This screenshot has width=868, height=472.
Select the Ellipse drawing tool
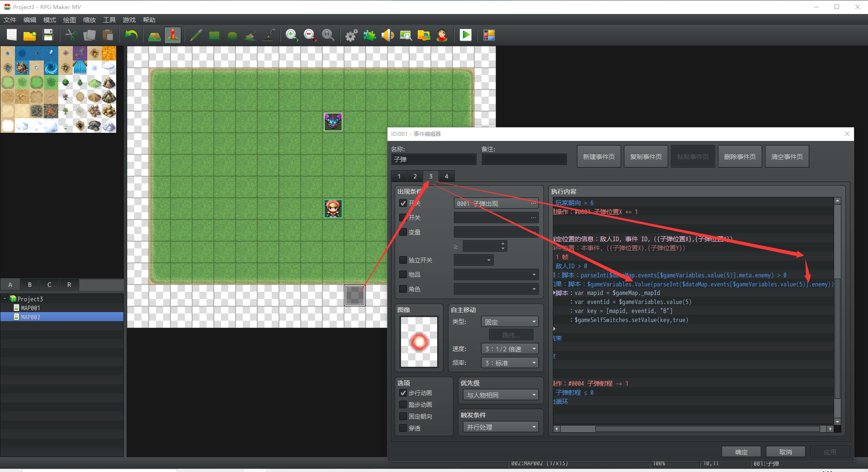(x=232, y=35)
